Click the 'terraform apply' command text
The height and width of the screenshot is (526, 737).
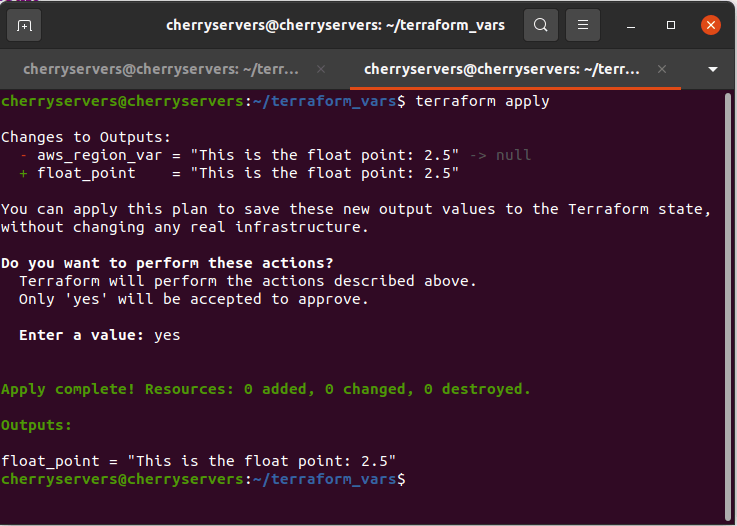[x=482, y=101]
